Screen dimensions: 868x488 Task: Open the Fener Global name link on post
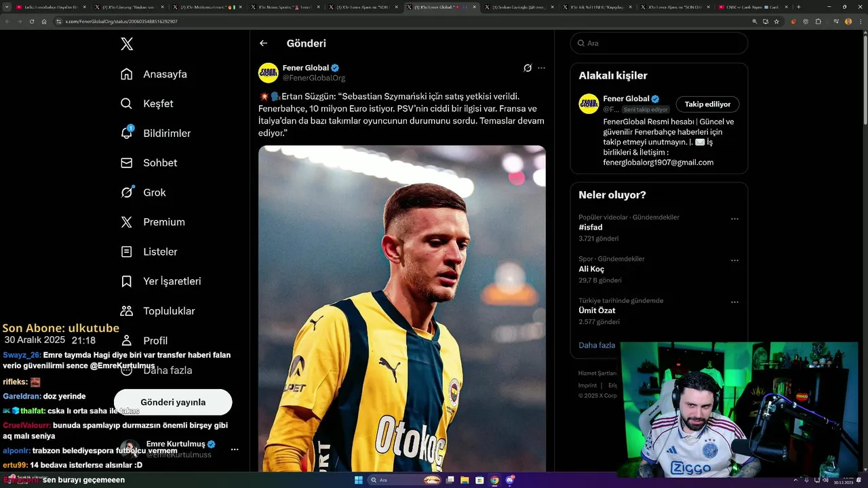click(306, 68)
